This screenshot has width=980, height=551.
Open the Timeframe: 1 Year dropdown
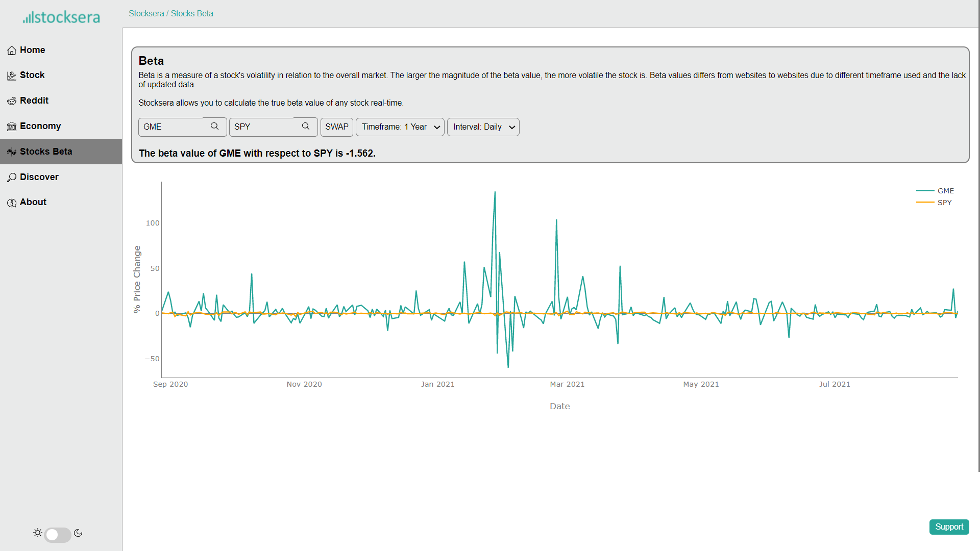point(400,127)
